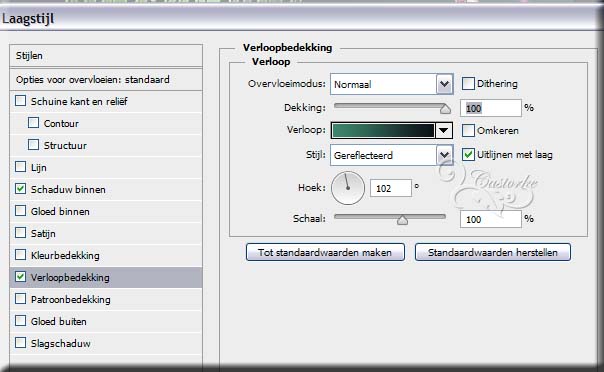Viewport: 604px width, 372px height.
Task: Uncheck Verloopbedekking checkbox
Action: [20, 276]
